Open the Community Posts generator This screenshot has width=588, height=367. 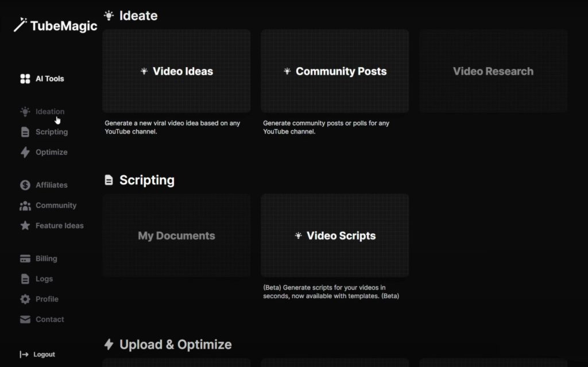[x=335, y=71]
